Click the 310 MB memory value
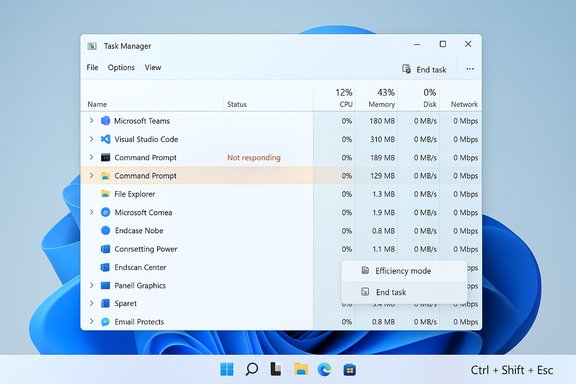The image size is (576, 384). click(x=382, y=139)
